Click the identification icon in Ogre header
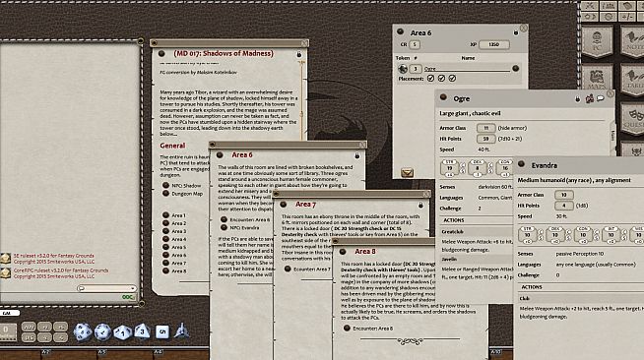 click(590, 98)
